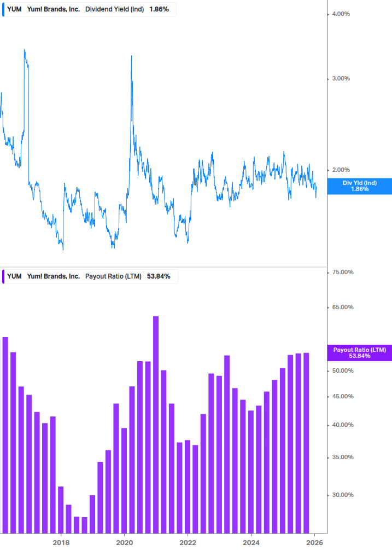The height and width of the screenshot is (550, 392).
Task: Click the 2022 year label on the time axis
Action: (188, 543)
